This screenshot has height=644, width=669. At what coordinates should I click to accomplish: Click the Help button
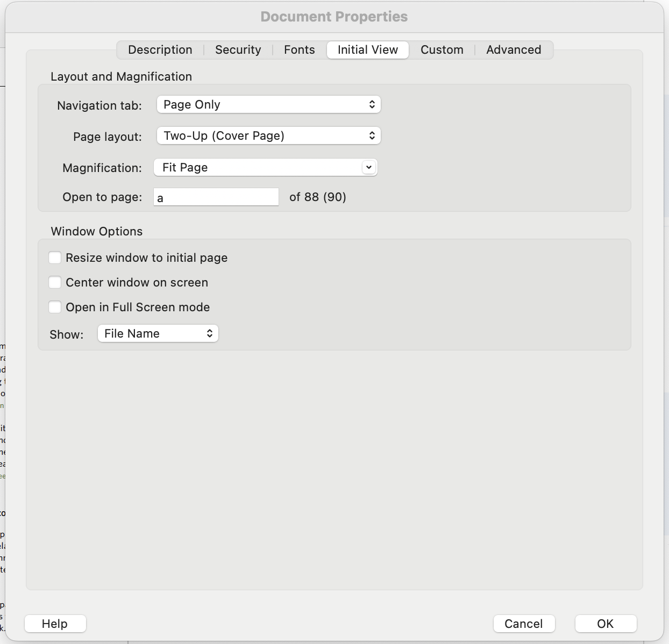(x=55, y=624)
